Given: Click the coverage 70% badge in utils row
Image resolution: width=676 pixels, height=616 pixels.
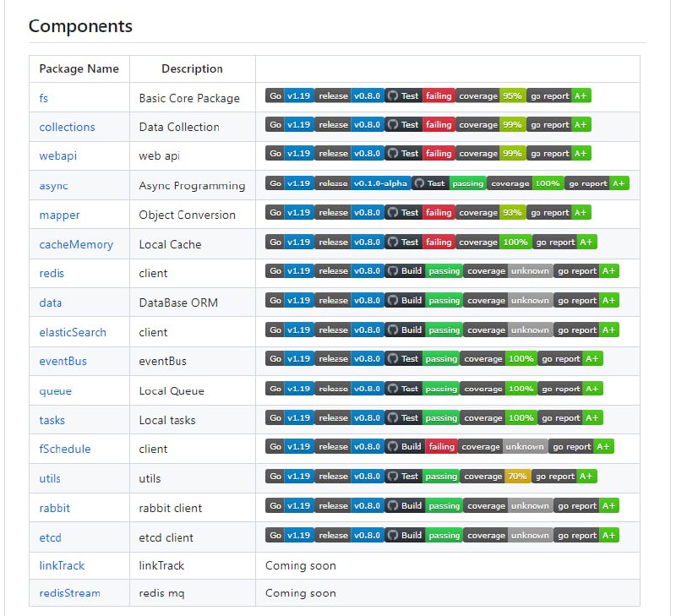Looking at the screenshot, I should point(495,477).
